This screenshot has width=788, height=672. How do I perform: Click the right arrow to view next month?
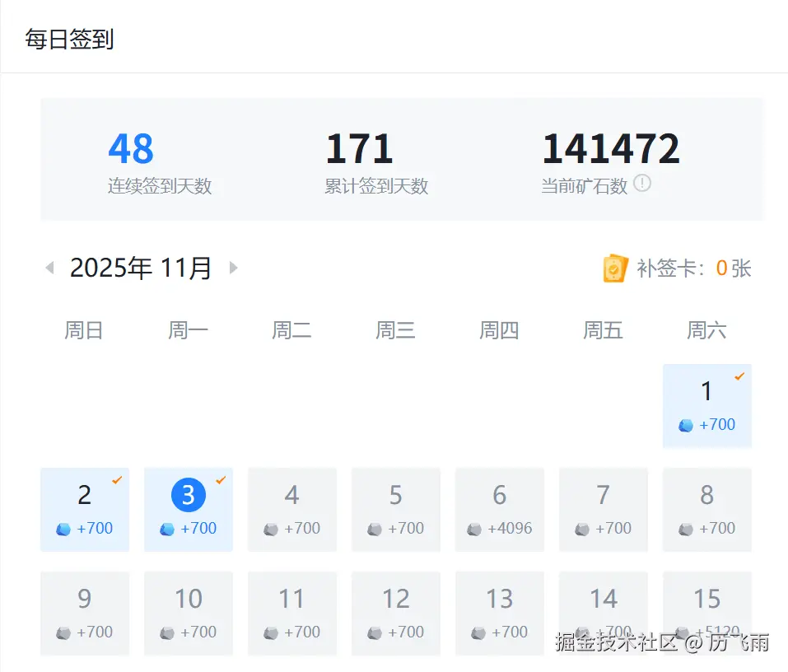click(233, 267)
